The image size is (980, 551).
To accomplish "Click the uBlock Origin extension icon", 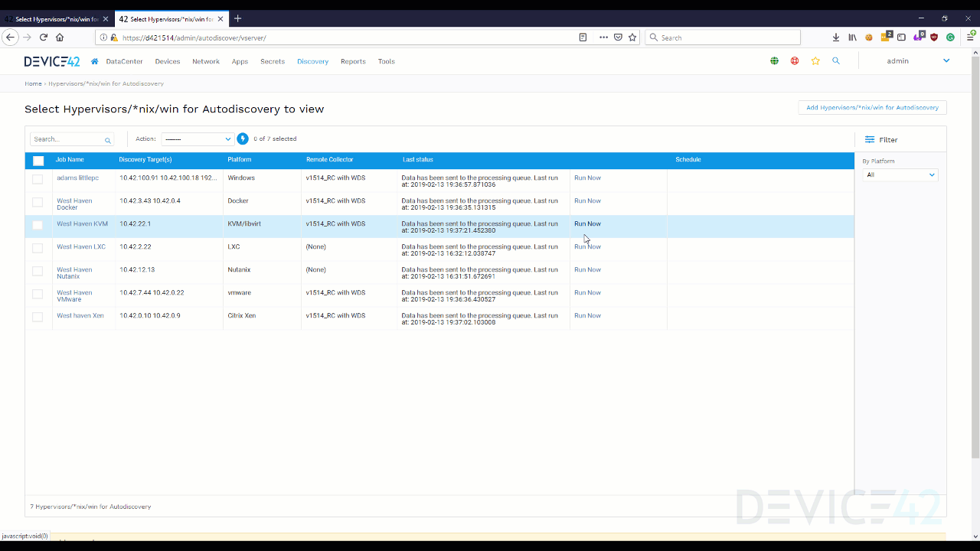I will (x=934, y=37).
